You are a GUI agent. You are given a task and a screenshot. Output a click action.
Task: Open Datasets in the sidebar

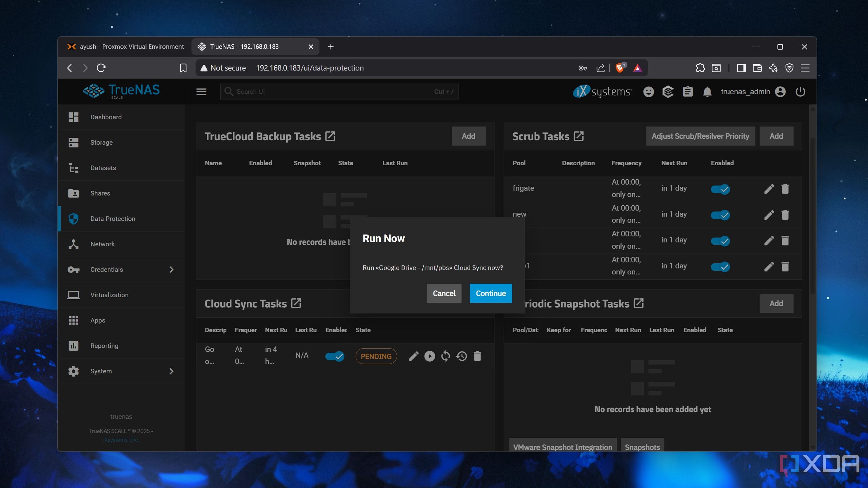(x=121, y=168)
